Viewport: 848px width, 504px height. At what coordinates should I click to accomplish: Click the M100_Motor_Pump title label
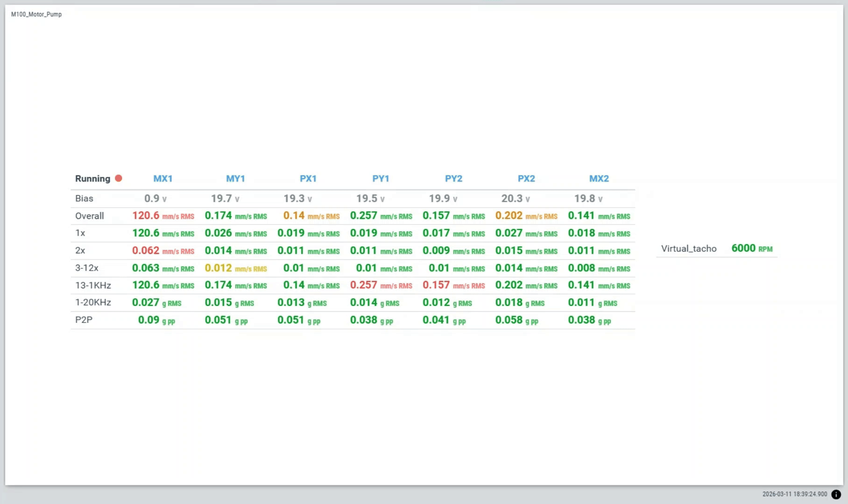(x=36, y=14)
